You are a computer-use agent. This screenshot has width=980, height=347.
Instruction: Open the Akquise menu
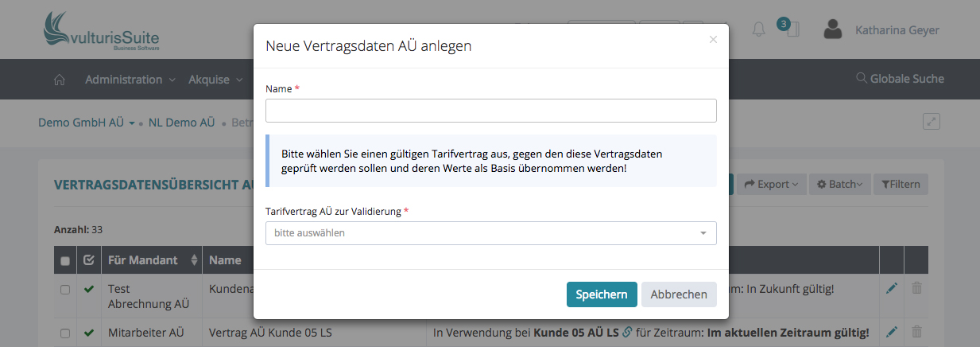pos(215,80)
